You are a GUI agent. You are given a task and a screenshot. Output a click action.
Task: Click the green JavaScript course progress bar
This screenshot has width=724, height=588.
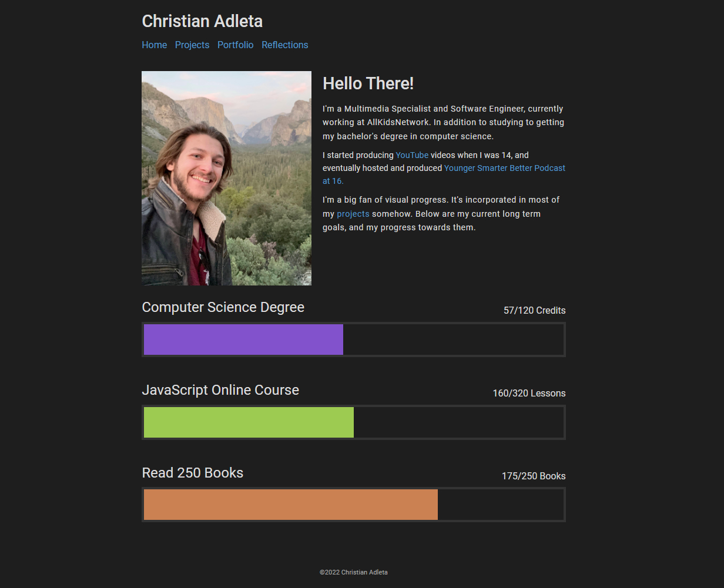[x=249, y=422]
